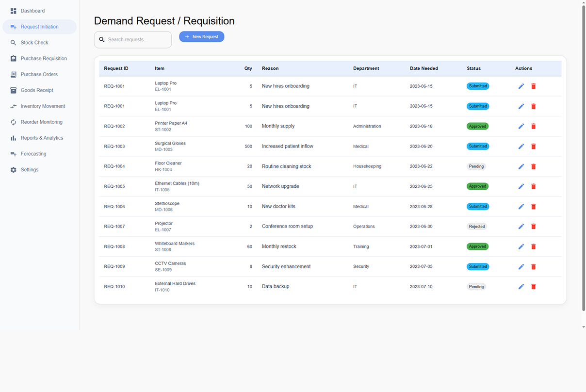Viewport: 586px width, 392px height.
Task: Click the trash icon on Projector row
Action: [x=534, y=227]
